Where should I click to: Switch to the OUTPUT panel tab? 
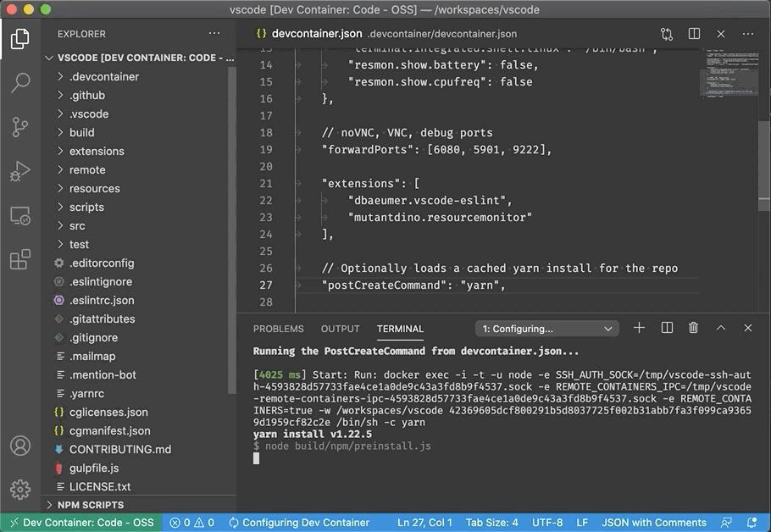point(340,329)
